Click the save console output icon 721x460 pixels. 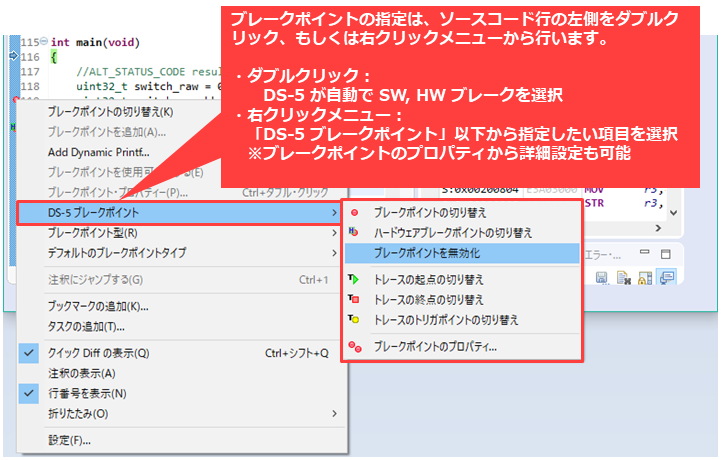click(601, 277)
